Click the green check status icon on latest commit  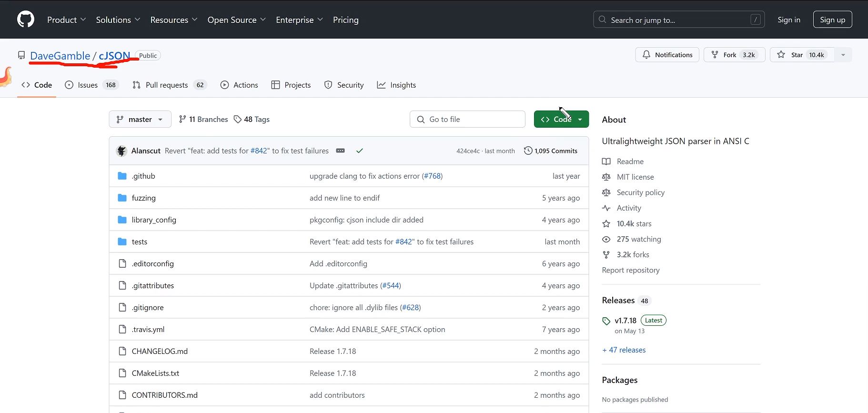click(x=360, y=151)
